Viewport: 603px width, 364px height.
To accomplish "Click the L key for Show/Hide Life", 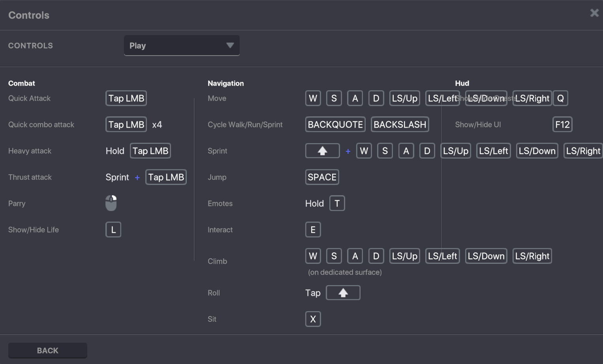I will (113, 230).
